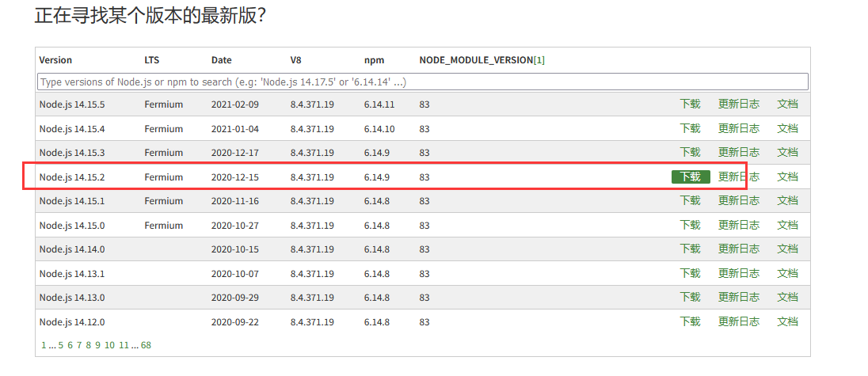
Task: Click the V8 column header
Action: [x=295, y=60]
